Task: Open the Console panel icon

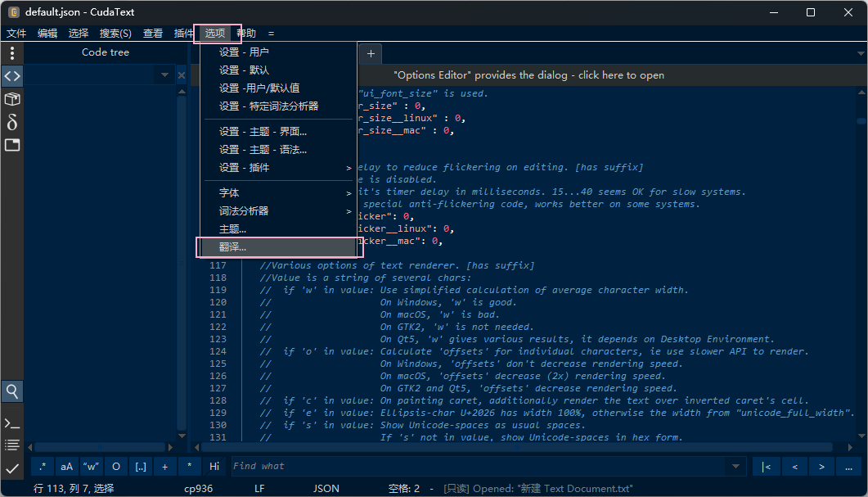Action: pos(12,423)
